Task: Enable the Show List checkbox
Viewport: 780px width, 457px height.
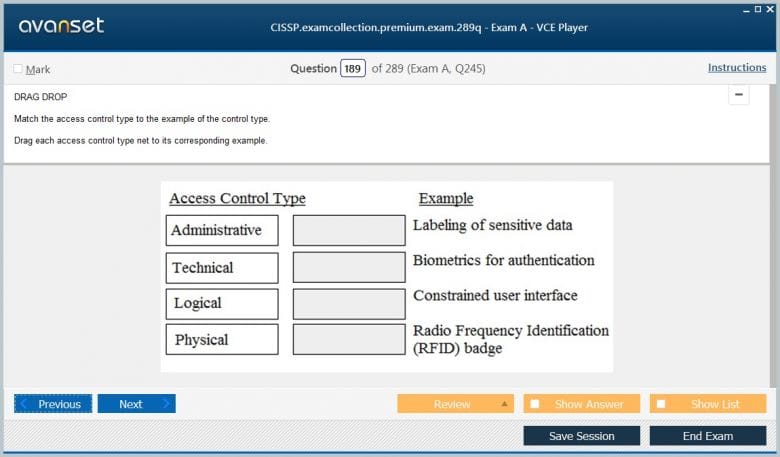Action: (x=661, y=404)
